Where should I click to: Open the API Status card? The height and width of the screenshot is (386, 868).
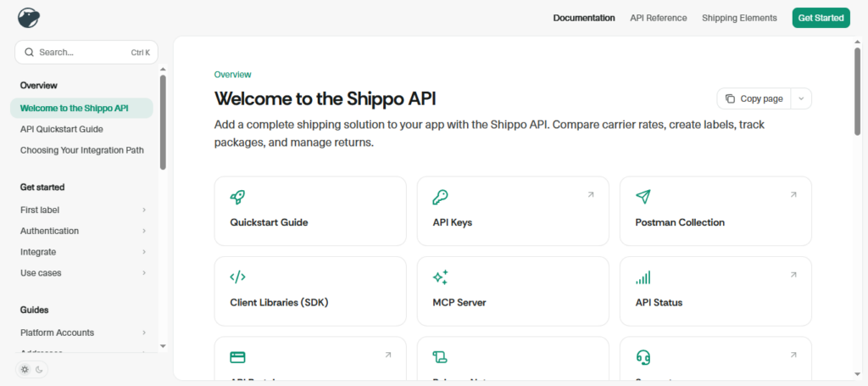coord(715,291)
